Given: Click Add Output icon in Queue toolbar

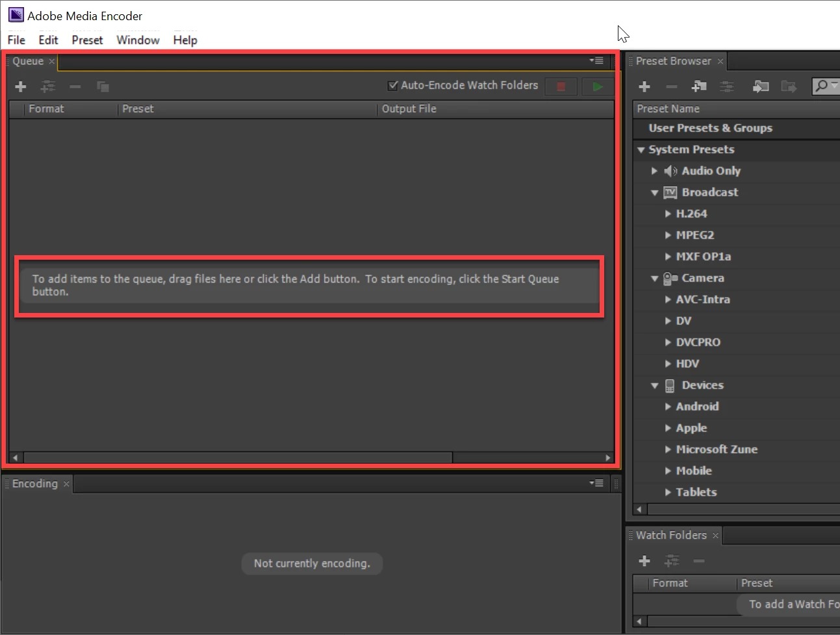Looking at the screenshot, I should (48, 86).
